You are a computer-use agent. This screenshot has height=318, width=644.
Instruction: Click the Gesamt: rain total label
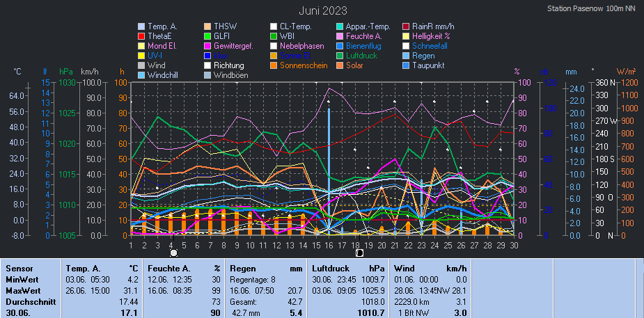(243, 302)
